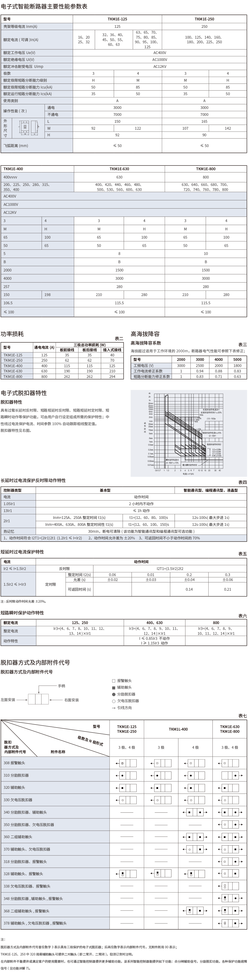Click 368 diagram in TKM1L-400 4 极 column
The image size is (248, 980).
pos(195,911)
